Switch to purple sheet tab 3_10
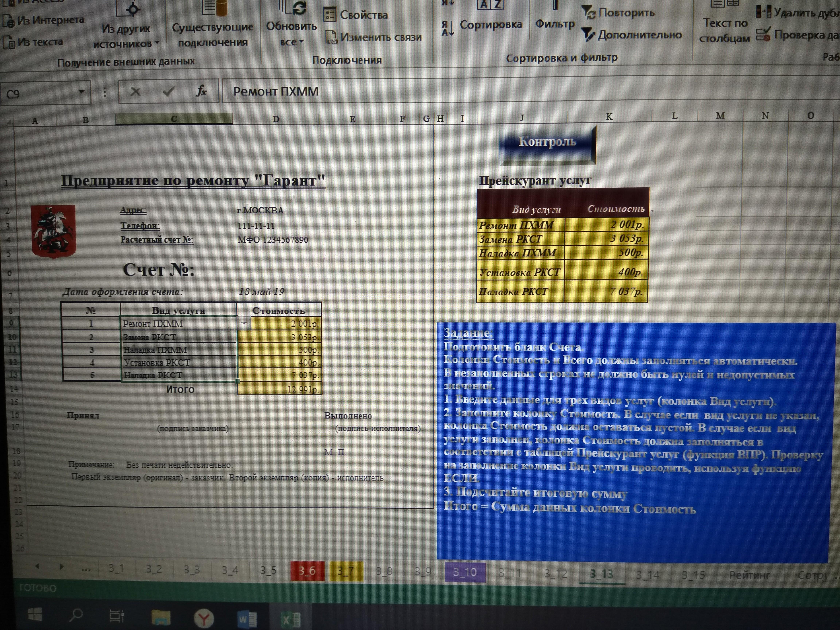 (465, 572)
